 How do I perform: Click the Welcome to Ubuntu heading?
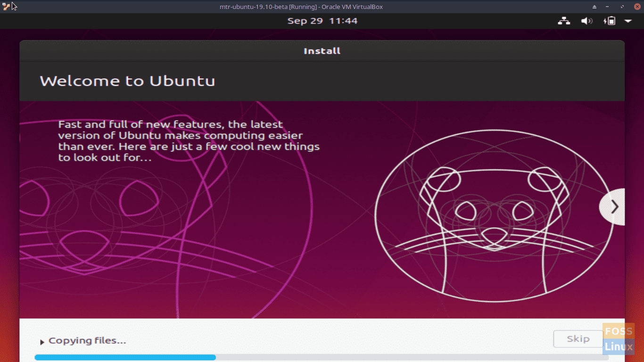(x=127, y=81)
